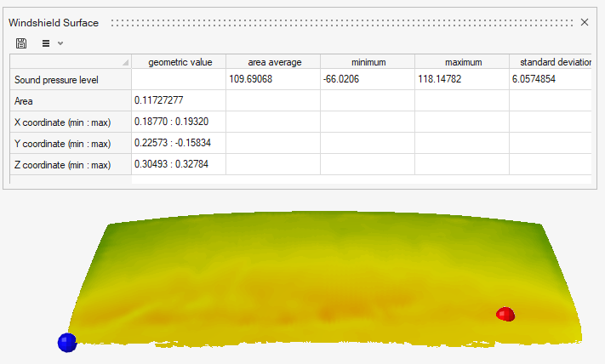
Task: Select the 'Sound pressure level' row
Action: pos(71,80)
